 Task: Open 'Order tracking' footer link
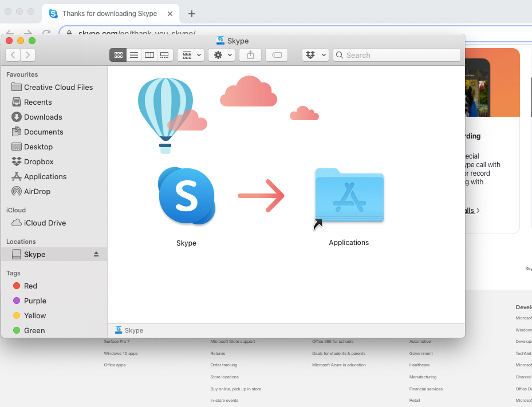[x=224, y=365]
